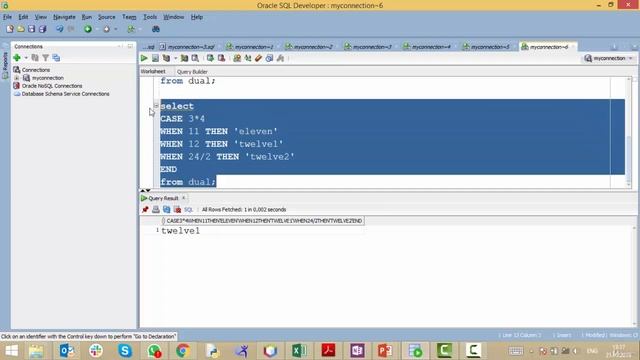Expand the myconnection tree node
640x360 pixels.
(16, 78)
